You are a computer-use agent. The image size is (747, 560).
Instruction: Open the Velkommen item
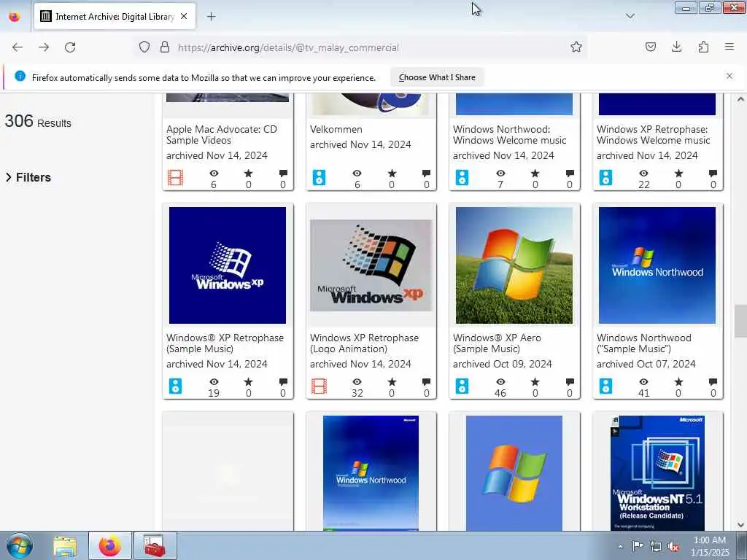point(336,129)
